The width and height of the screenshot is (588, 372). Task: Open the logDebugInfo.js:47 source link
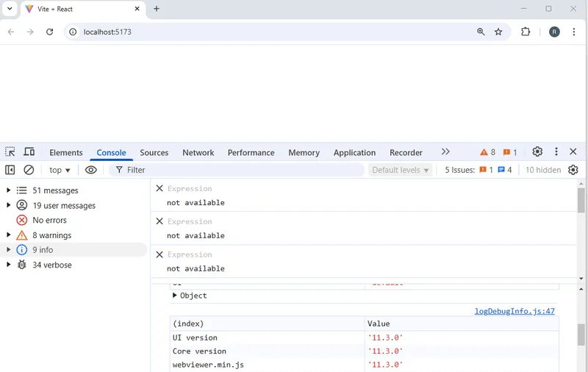(514, 311)
